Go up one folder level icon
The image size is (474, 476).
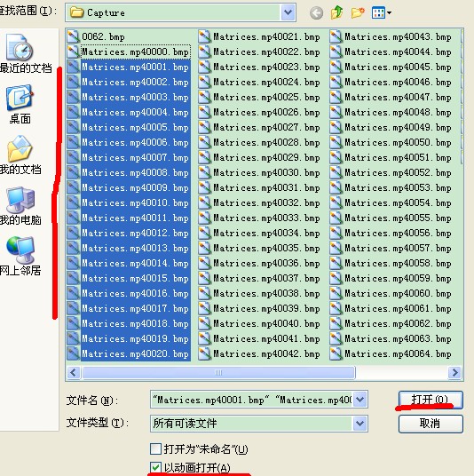click(x=336, y=12)
